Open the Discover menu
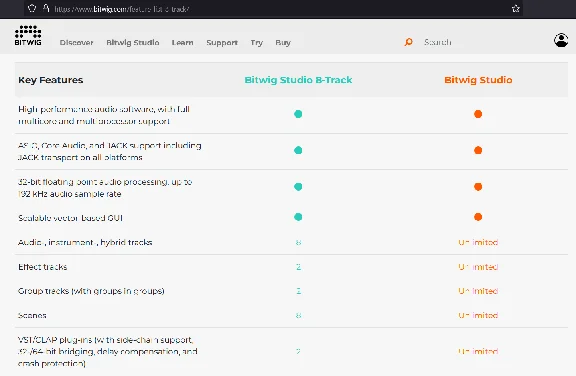This screenshot has height=376, width=576. coord(76,43)
